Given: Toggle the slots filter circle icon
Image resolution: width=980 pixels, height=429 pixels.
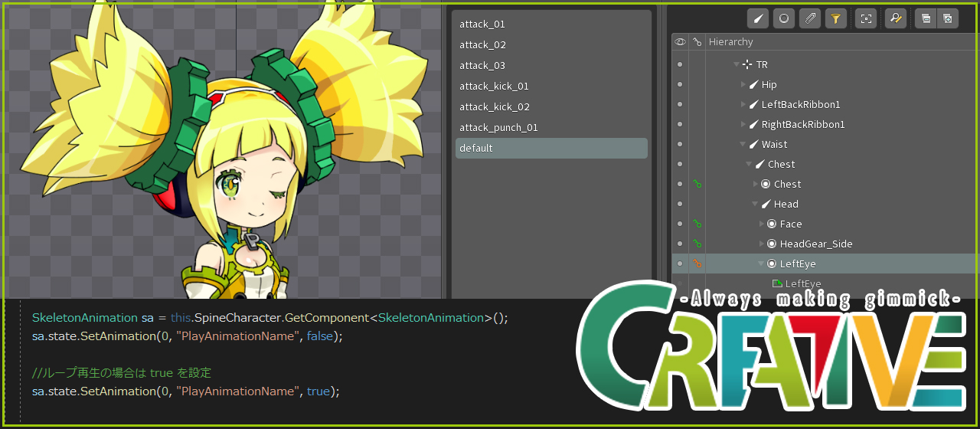Looking at the screenshot, I should tap(783, 18).
